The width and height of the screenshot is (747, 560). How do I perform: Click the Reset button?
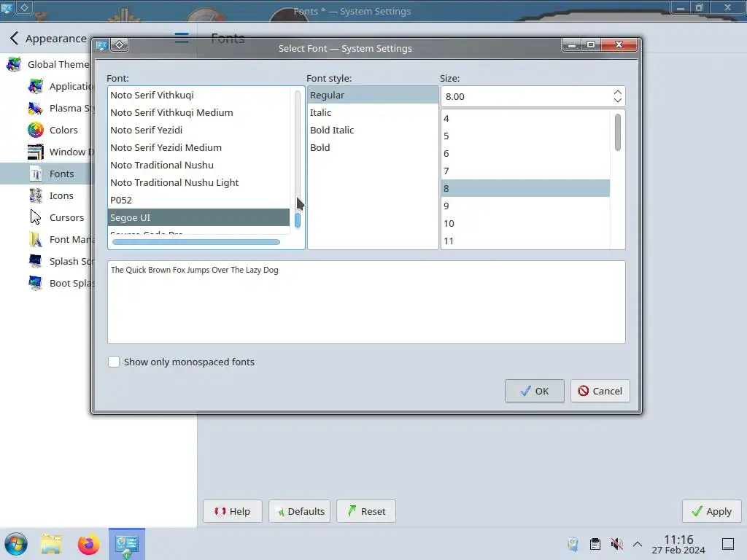(x=366, y=511)
